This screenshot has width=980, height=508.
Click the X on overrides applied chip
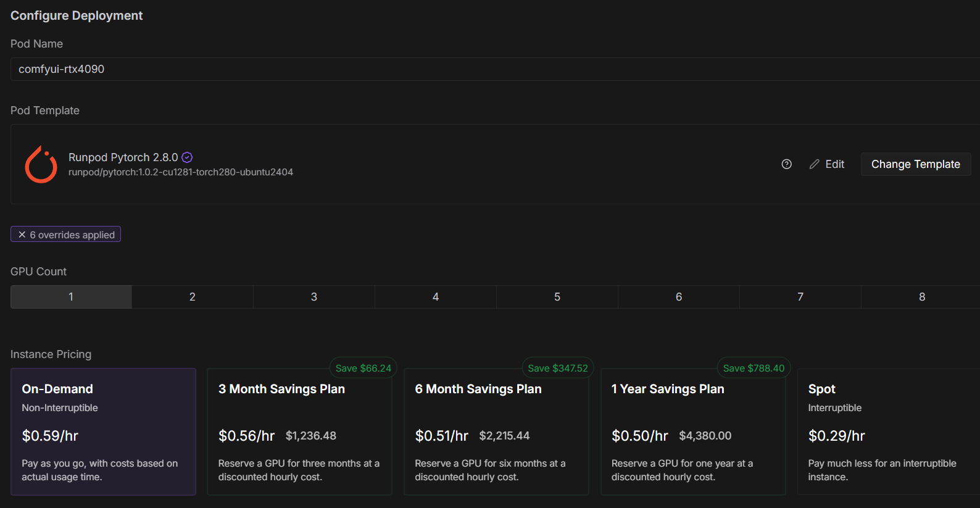22,235
